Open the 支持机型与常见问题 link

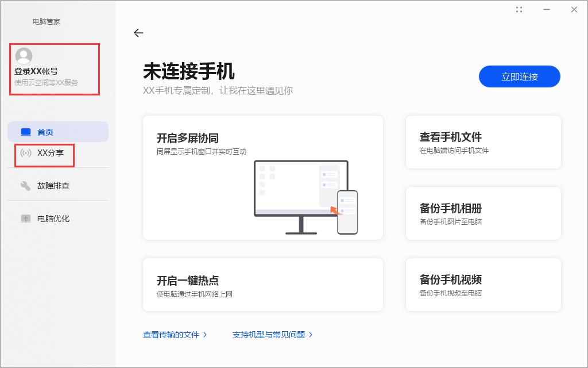point(269,334)
